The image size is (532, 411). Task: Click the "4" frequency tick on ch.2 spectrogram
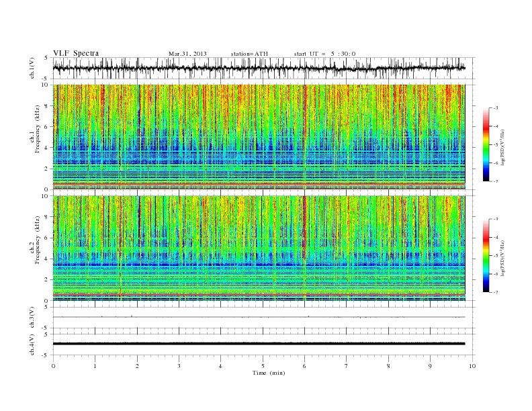(47, 259)
